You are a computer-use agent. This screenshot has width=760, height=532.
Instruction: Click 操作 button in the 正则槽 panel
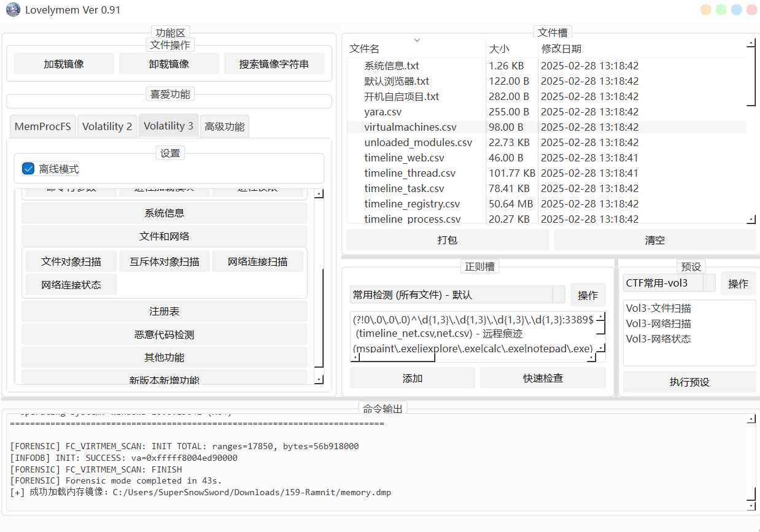[x=588, y=295]
